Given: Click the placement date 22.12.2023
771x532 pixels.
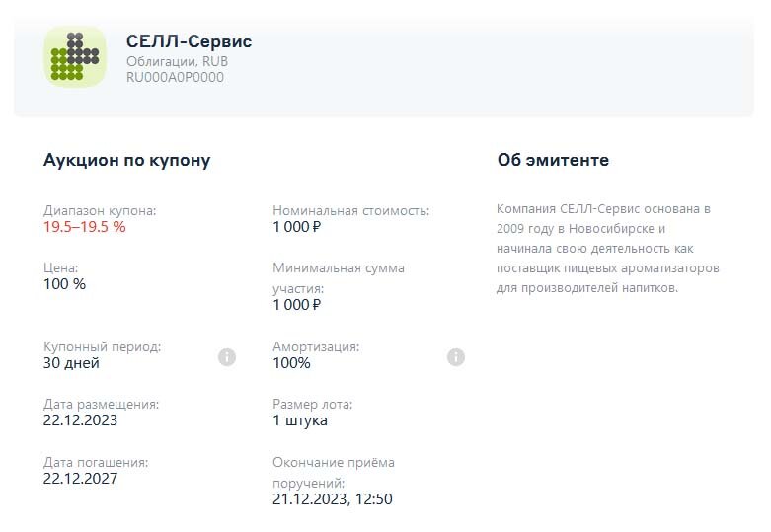Looking at the screenshot, I should (80, 419).
